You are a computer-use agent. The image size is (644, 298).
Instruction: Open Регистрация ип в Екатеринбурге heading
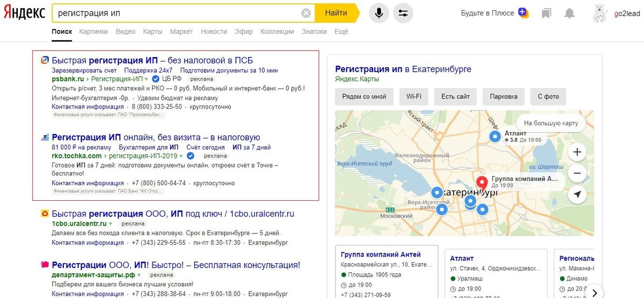pyautogui.click(x=403, y=69)
